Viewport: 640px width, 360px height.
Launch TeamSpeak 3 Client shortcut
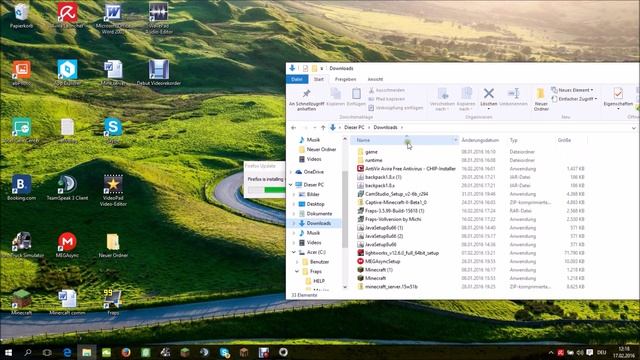point(67,188)
